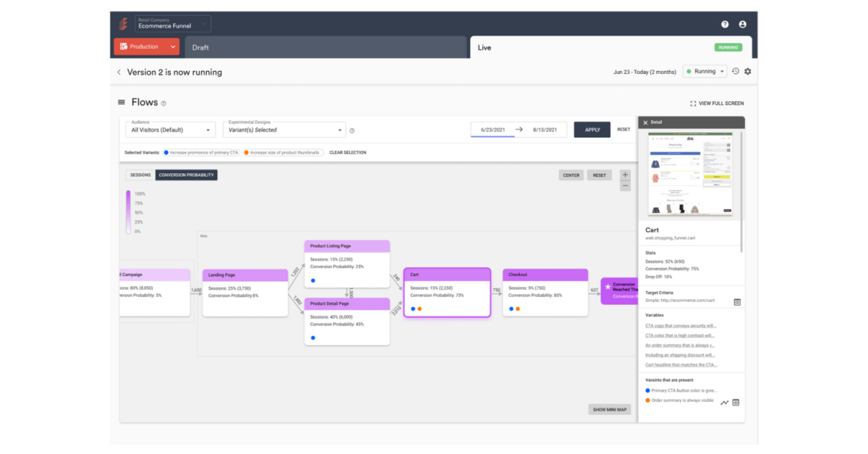Click the Cart page screenshot thumbnail

coord(690,174)
